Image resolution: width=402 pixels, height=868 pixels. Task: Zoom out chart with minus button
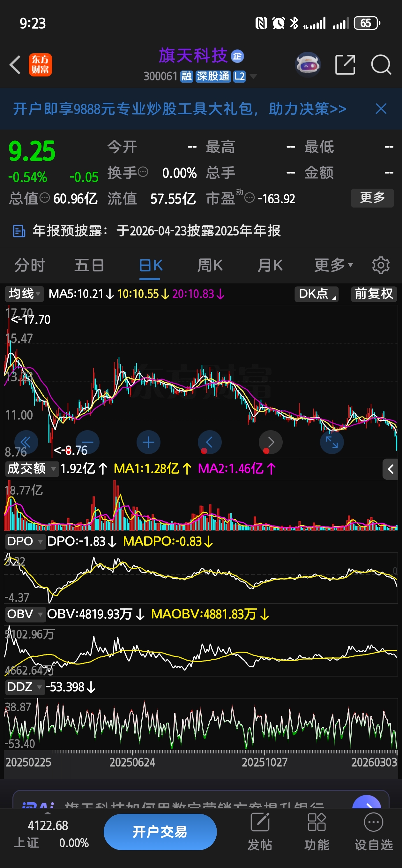coord(87,442)
